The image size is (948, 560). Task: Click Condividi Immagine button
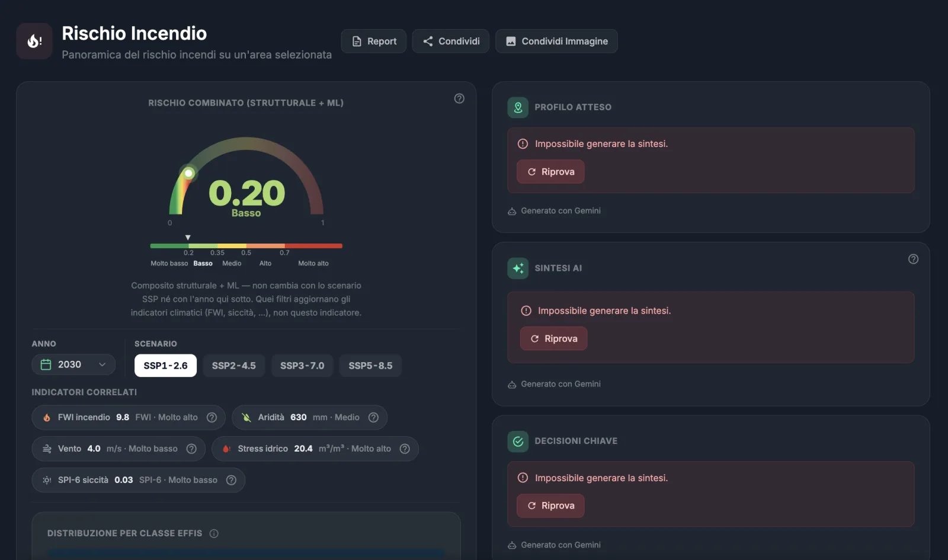556,41
